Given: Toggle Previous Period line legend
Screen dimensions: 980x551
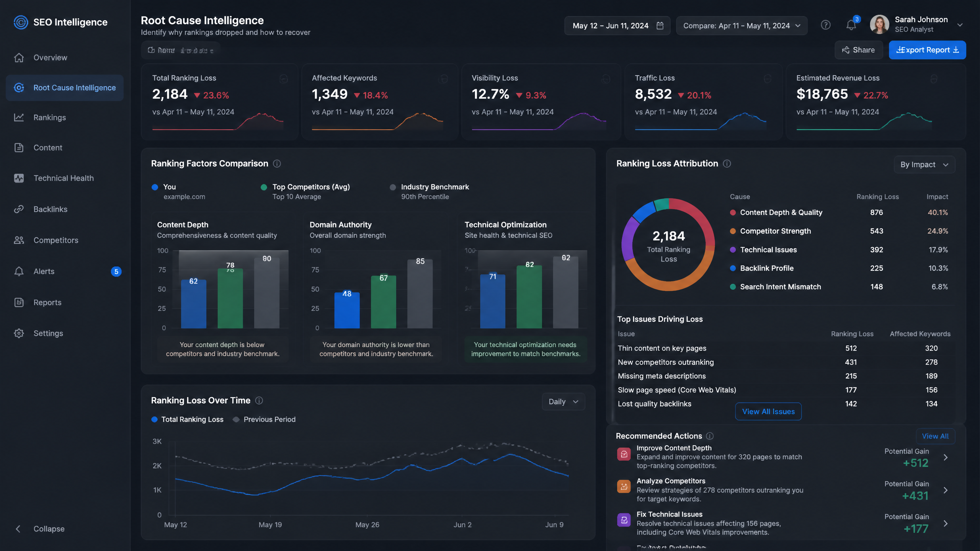Looking at the screenshot, I should click(x=264, y=419).
